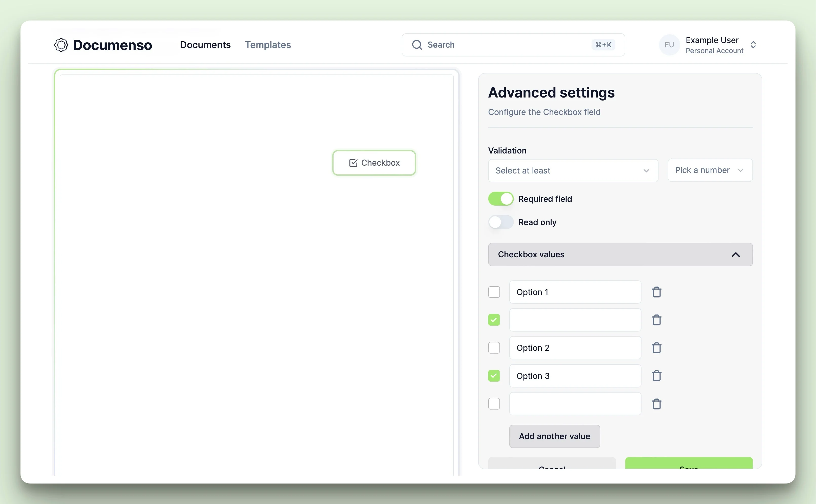Click the search magnifier icon
The image size is (816, 504).
tap(417, 45)
